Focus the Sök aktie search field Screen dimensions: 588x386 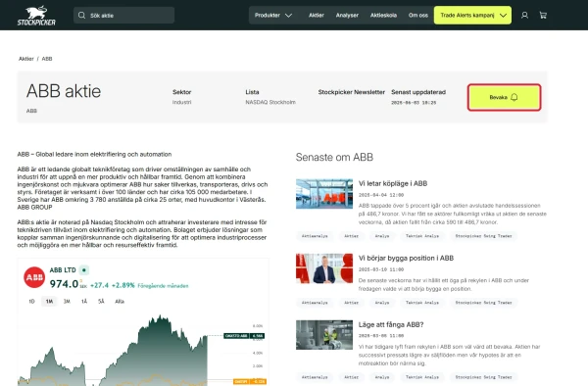[124, 16]
